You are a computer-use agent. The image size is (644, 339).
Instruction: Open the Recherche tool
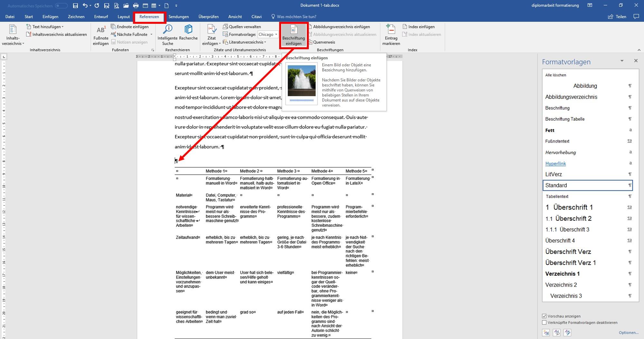188,32
